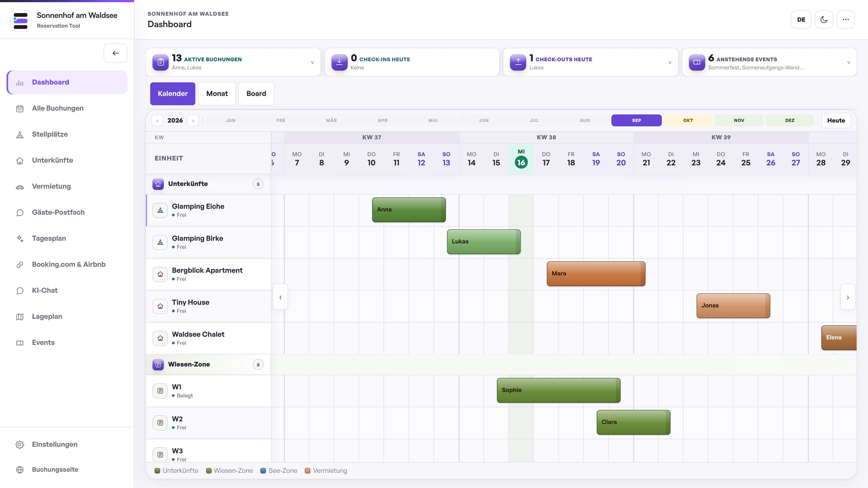Image resolution: width=868 pixels, height=488 pixels.
Task: Collapse the Wiesen-Zone group row
Action: pyautogui.click(x=208, y=364)
